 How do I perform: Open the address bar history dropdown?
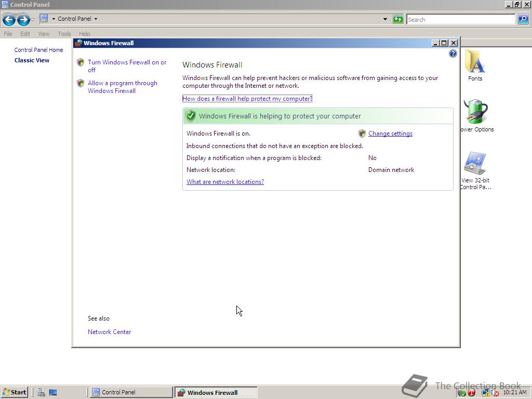coord(385,19)
